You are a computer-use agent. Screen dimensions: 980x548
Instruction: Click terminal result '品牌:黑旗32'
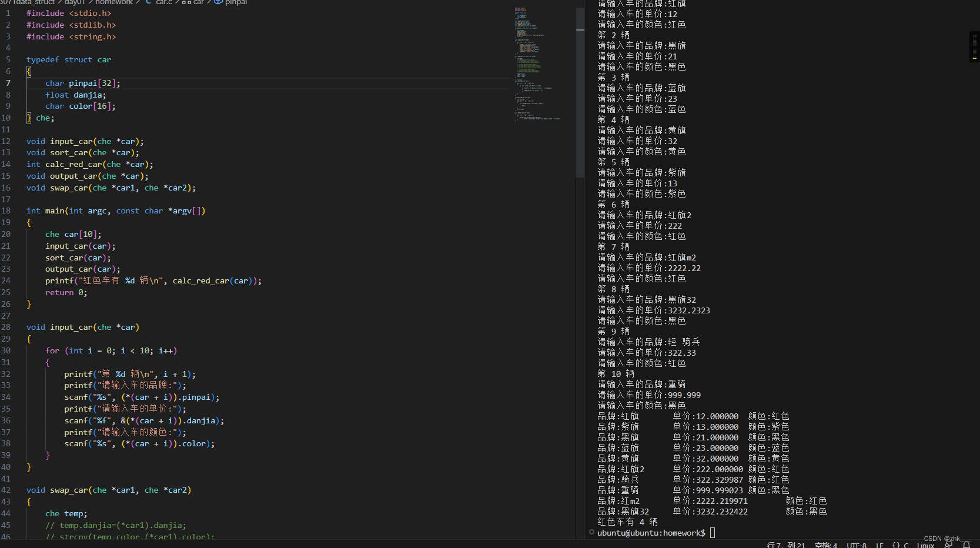[x=623, y=511]
